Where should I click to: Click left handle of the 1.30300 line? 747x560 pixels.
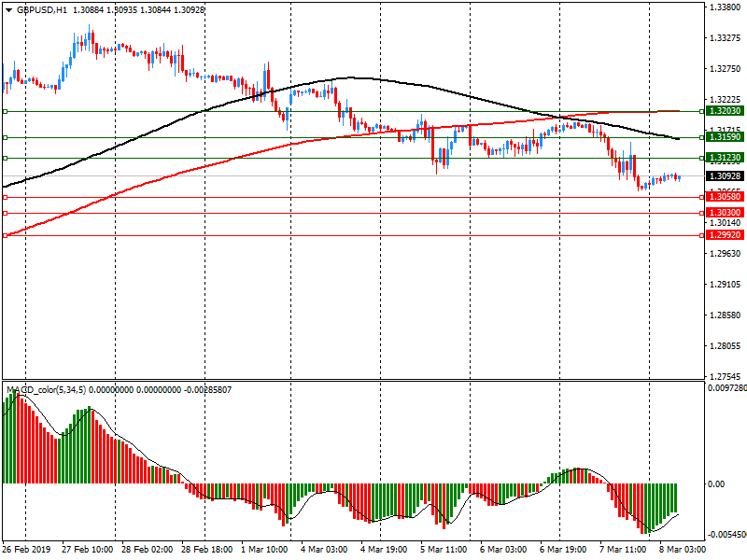pyautogui.click(x=6, y=214)
